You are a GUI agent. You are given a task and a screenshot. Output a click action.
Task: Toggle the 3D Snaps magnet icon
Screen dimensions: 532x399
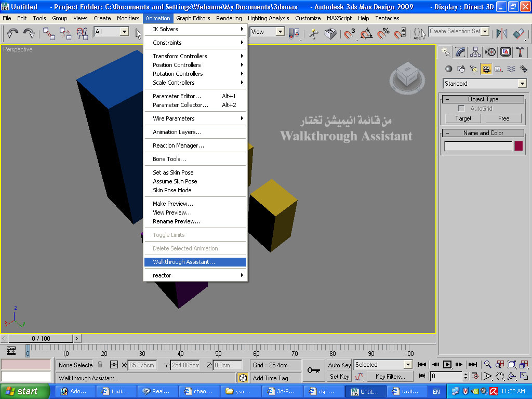(349, 33)
